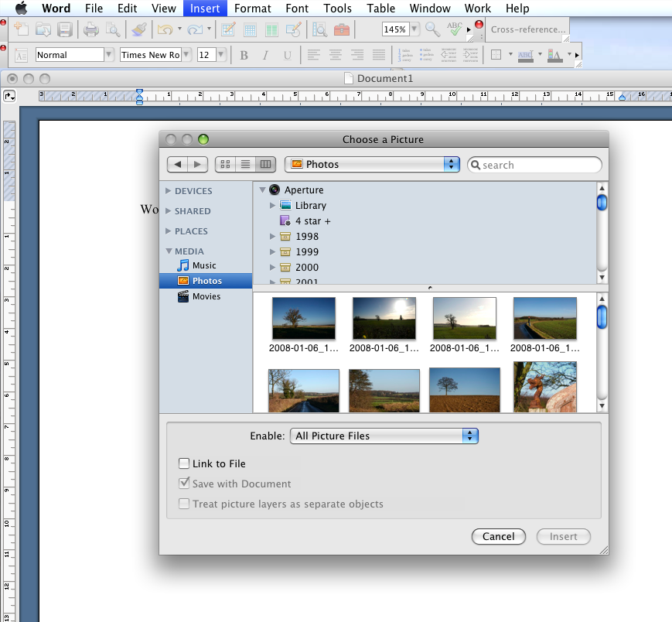
Task: Open the Toolbox icon in the toolbar
Action: click(x=341, y=30)
